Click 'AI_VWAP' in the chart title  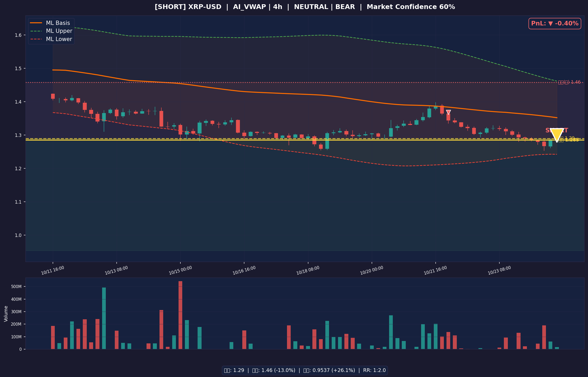[x=249, y=7]
